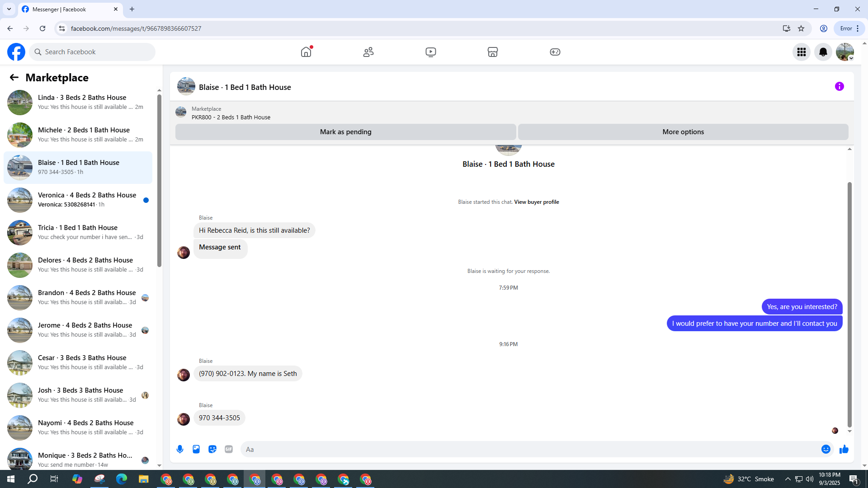Image resolution: width=868 pixels, height=488 pixels.
Task: Click the Search Facebook field
Action: click(x=93, y=52)
